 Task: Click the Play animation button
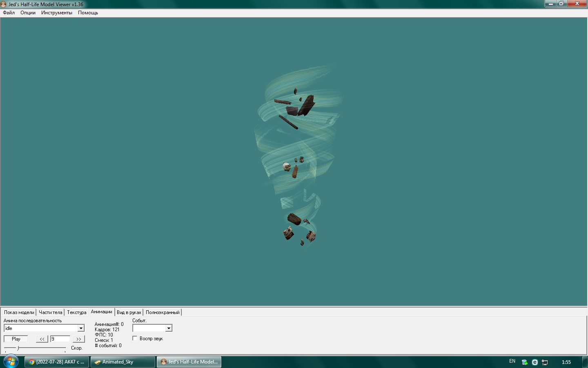[16, 339]
